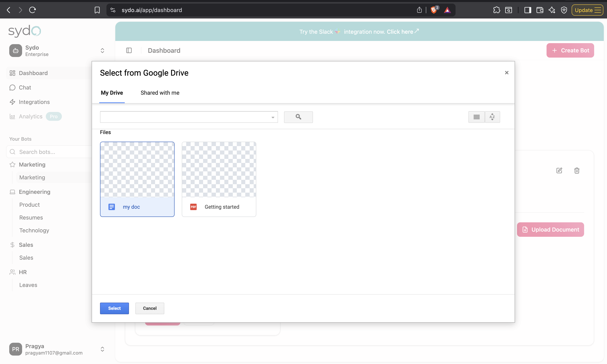The image size is (607, 364).
Task: Click the magnifier search button
Action: tap(298, 117)
